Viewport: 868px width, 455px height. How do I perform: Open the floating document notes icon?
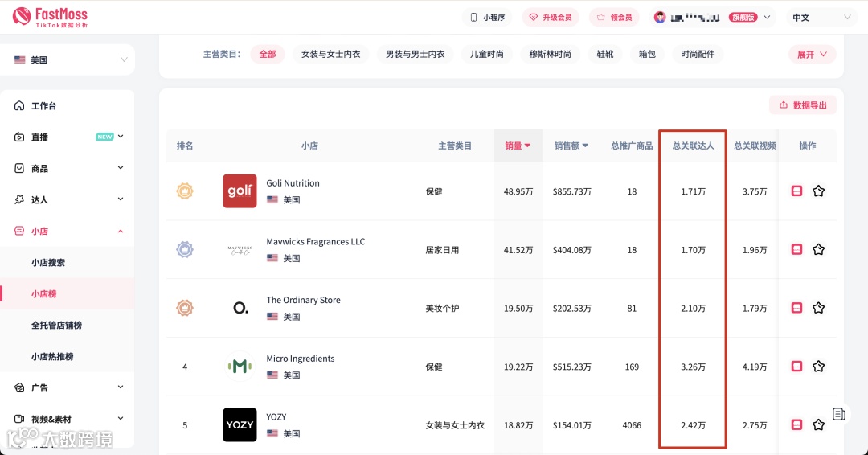838,413
